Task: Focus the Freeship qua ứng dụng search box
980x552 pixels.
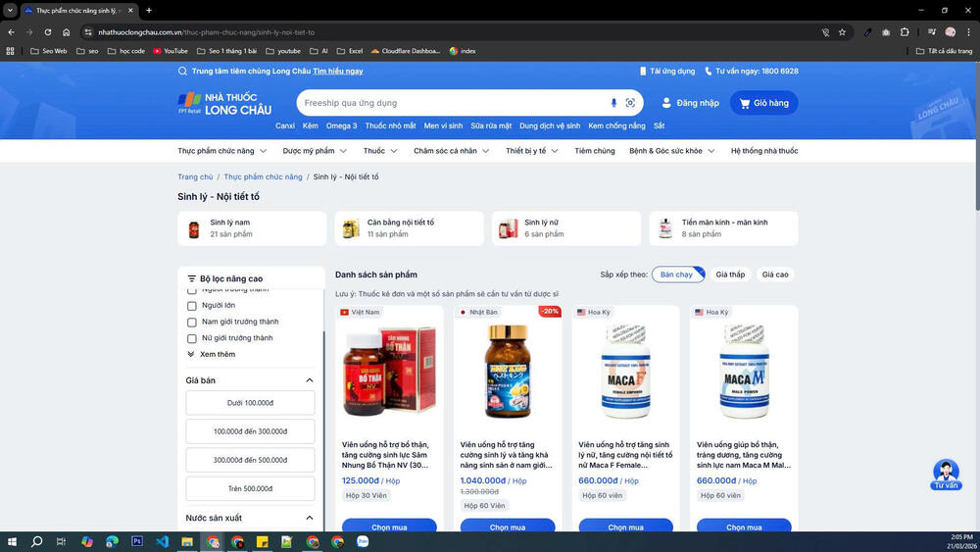Action: (x=451, y=103)
